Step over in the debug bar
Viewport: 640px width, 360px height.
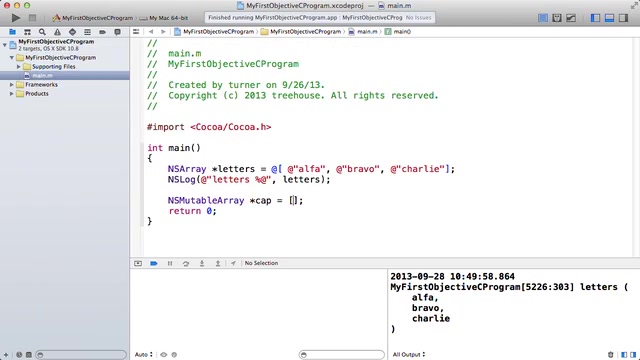[x=186, y=263]
